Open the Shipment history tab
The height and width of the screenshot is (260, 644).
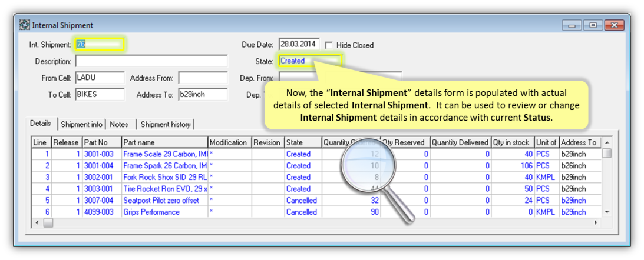pos(166,124)
